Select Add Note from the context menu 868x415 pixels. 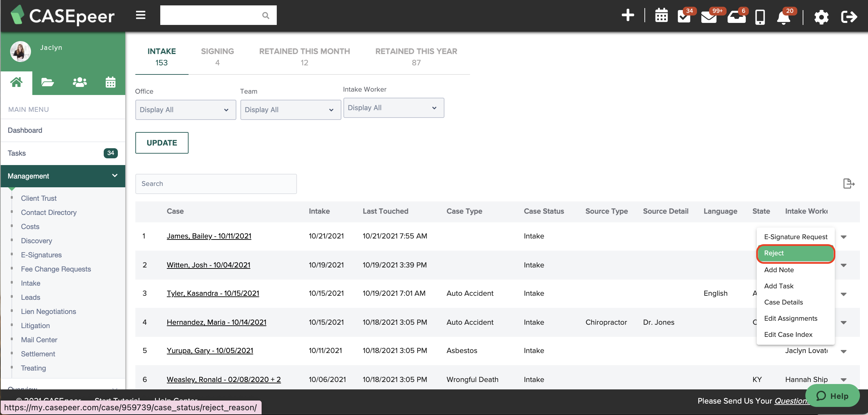(x=779, y=270)
